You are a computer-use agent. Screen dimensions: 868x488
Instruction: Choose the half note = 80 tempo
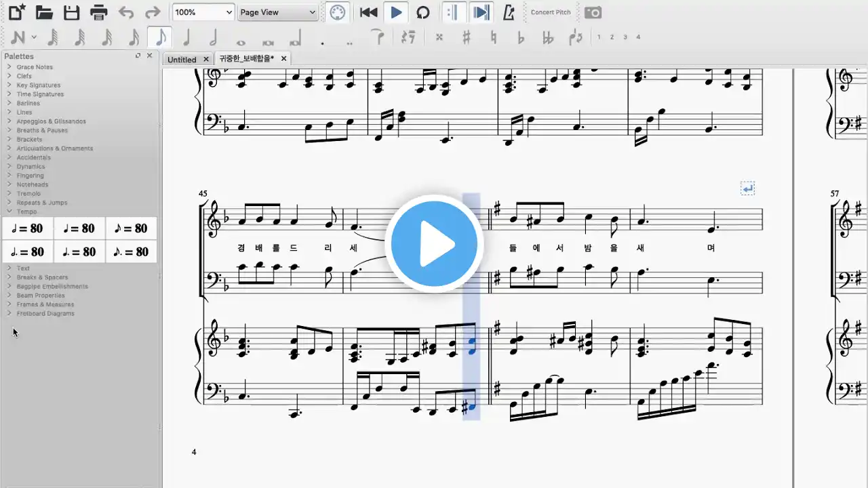27,228
